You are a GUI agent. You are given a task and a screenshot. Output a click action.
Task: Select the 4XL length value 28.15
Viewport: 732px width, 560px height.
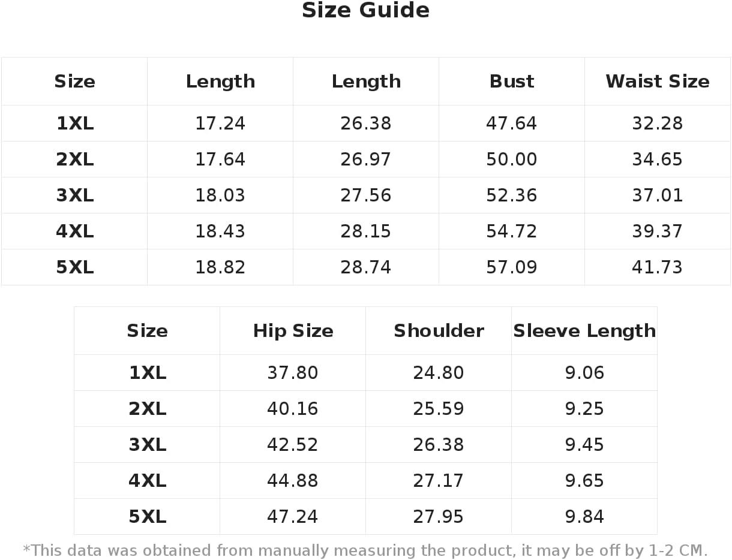coord(366,231)
